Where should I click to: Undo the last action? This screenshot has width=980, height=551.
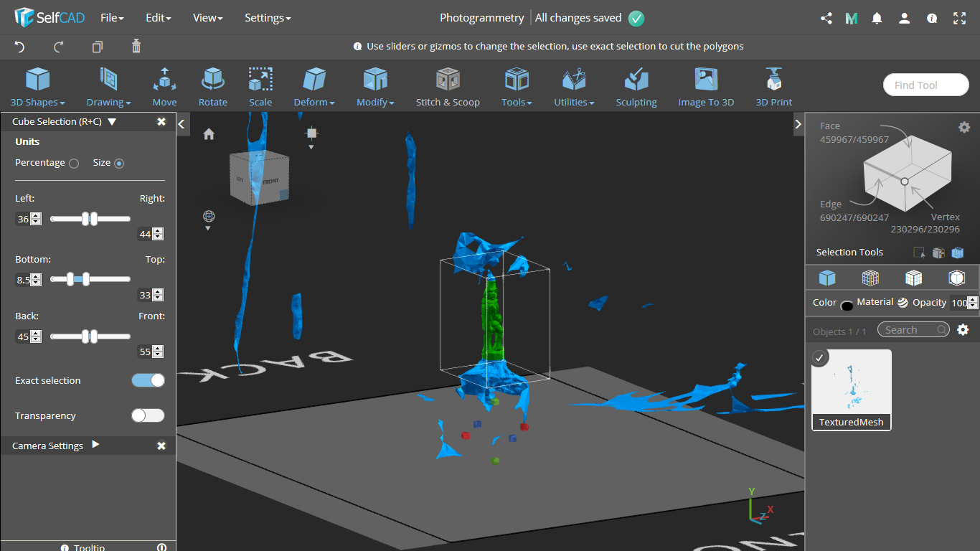[x=20, y=47]
